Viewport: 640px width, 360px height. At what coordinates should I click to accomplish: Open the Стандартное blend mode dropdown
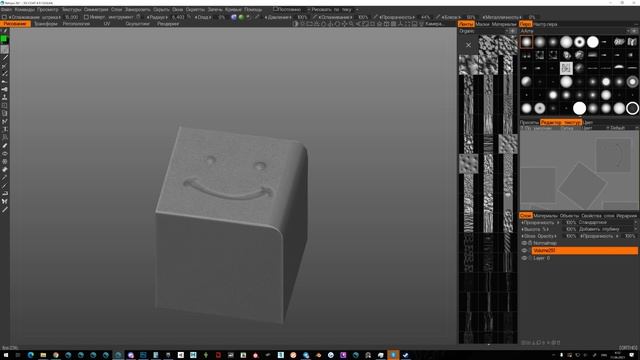click(607, 222)
